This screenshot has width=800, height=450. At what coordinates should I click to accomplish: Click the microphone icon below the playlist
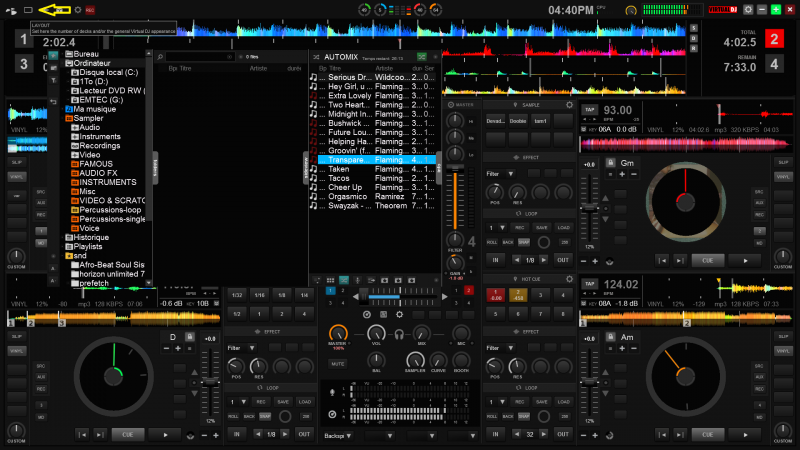pyautogui.click(x=358, y=280)
